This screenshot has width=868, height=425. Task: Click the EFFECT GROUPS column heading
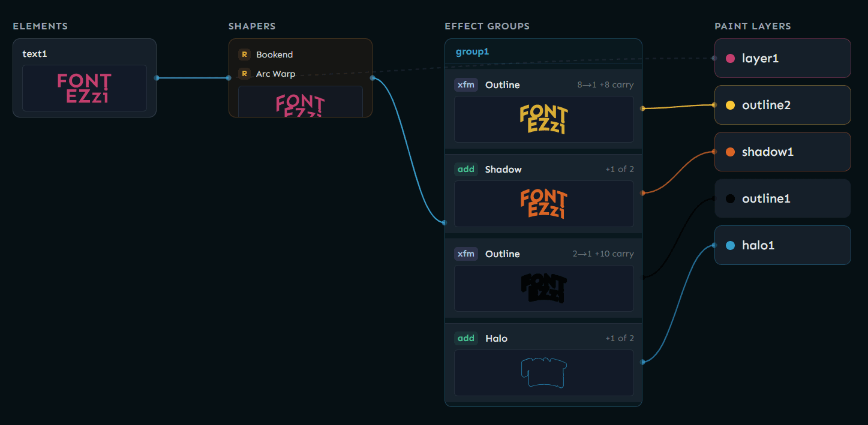pyautogui.click(x=487, y=26)
